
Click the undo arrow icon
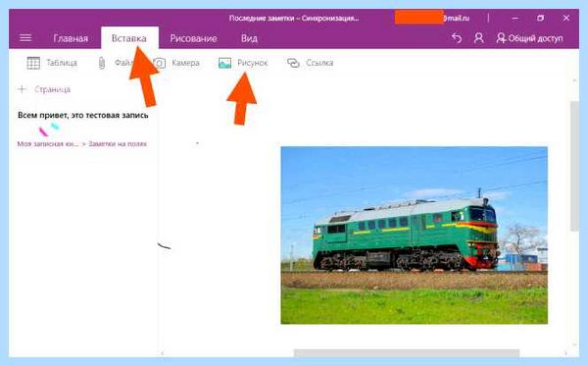pos(457,38)
